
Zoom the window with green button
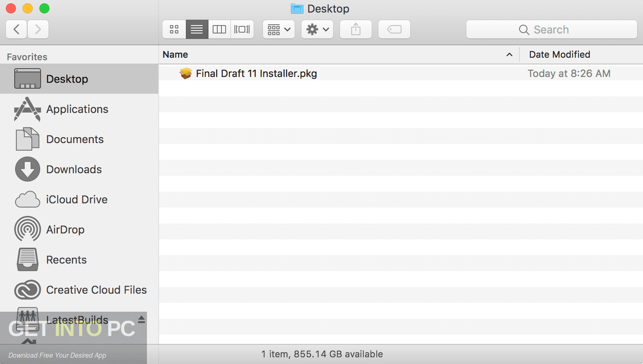click(44, 8)
